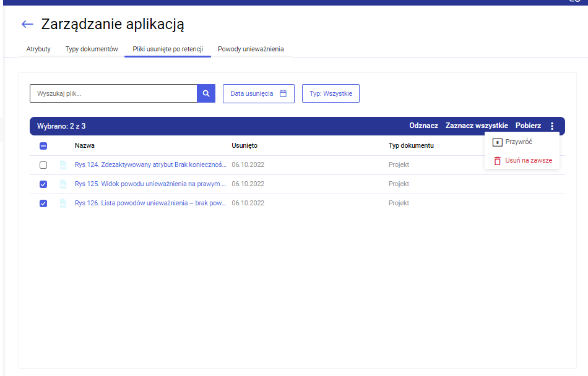Click Projekt in the Rys 124 row
Image resolution: width=588 pixels, height=376 pixels.
399,164
